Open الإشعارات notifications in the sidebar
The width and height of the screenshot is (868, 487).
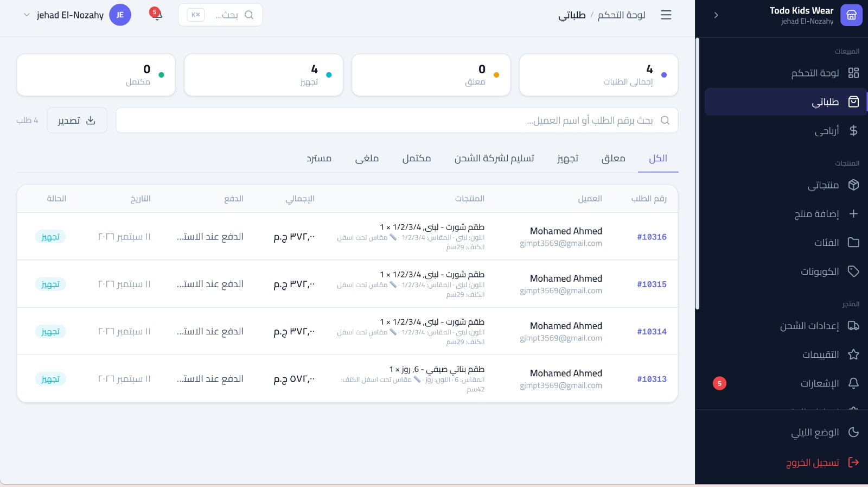786,383
